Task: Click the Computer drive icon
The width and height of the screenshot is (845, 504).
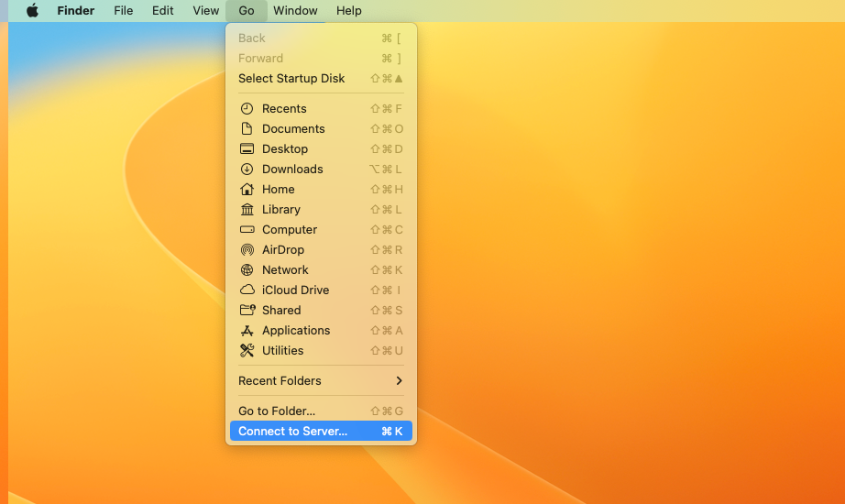Action: pyautogui.click(x=247, y=229)
